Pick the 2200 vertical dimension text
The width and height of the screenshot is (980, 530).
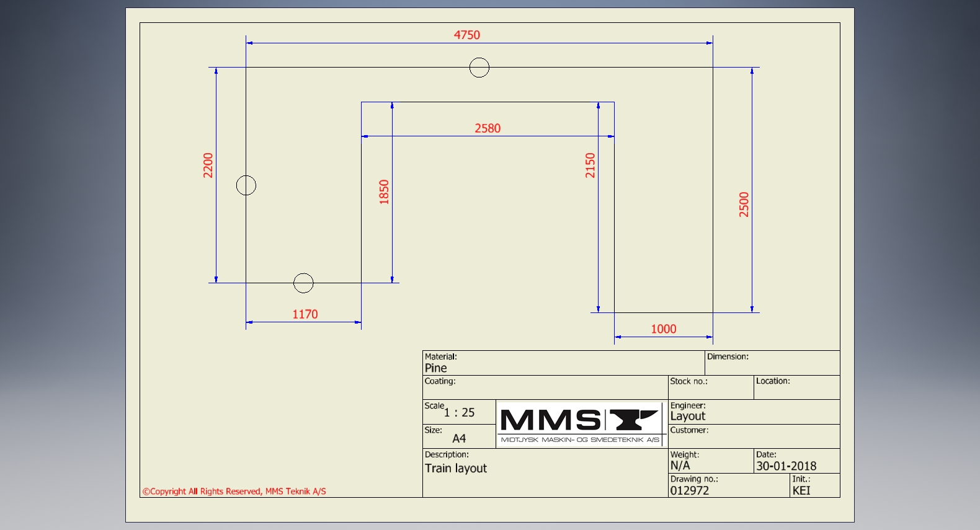tap(208, 166)
